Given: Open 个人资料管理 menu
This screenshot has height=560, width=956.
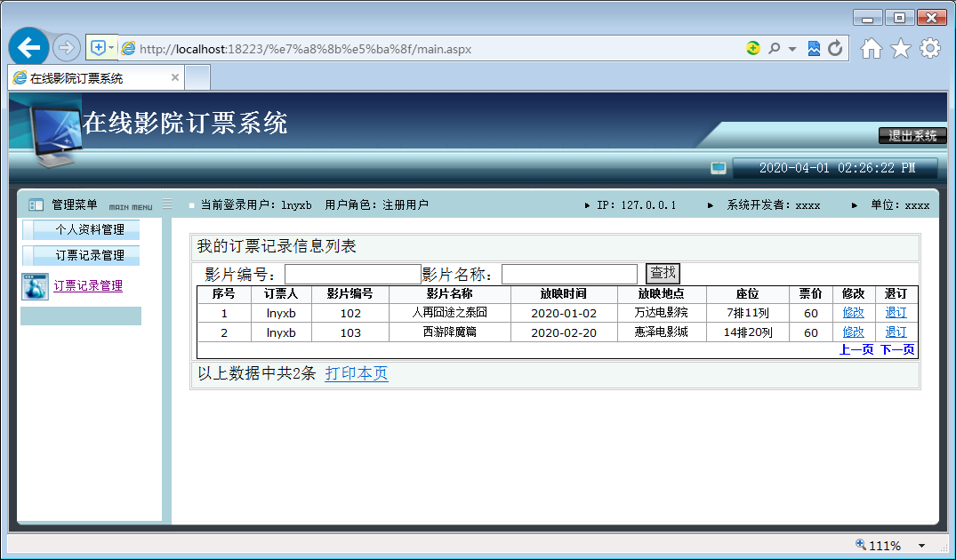Looking at the screenshot, I should pyautogui.click(x=81, y=229).
